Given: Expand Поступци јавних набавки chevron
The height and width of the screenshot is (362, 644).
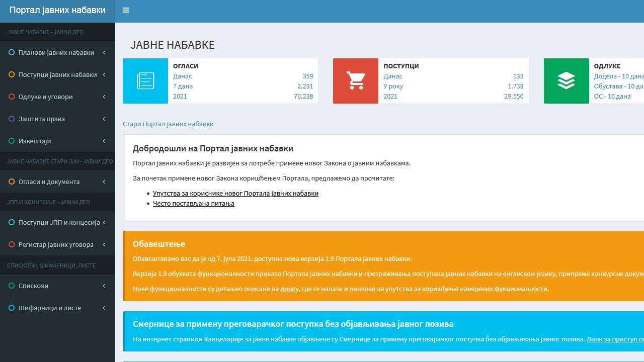Looking at the screenshot, I should 104,74.
